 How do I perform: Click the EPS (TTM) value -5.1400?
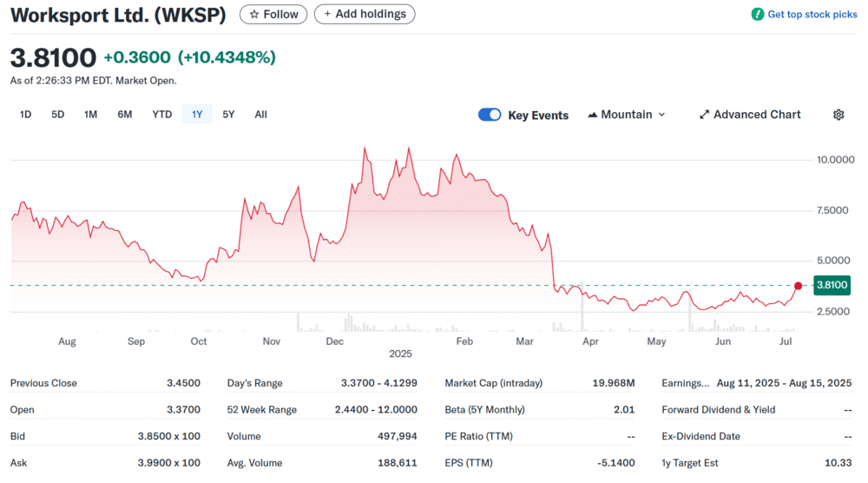(616, 463)
